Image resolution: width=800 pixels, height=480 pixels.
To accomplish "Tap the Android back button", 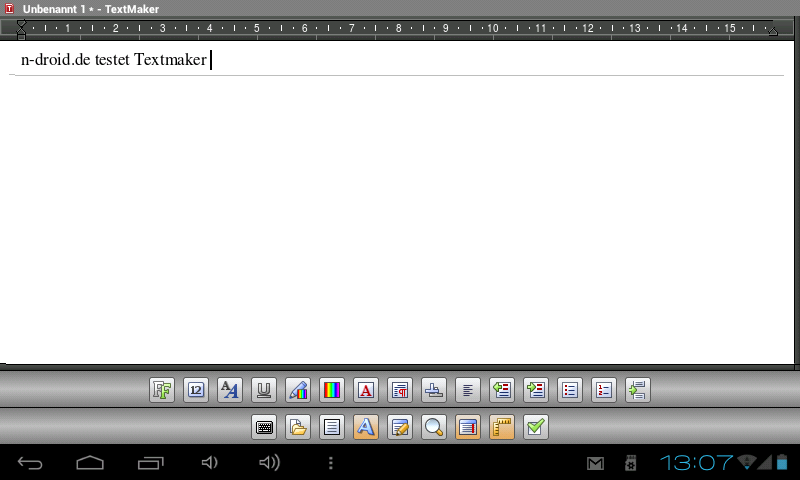I will click(30, 463).
